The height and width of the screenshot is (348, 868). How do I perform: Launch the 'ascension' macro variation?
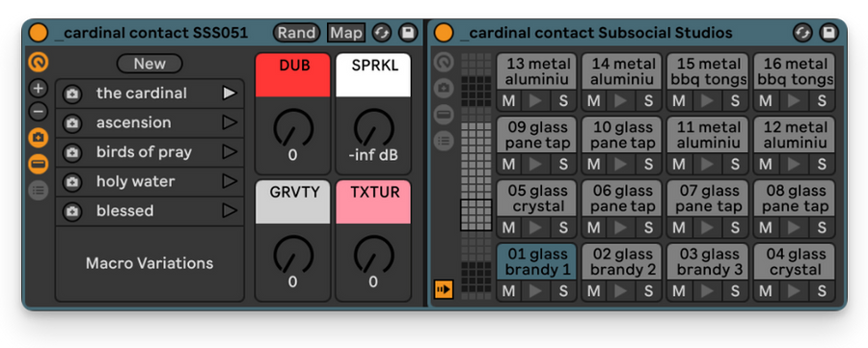[x=230, y=122]
